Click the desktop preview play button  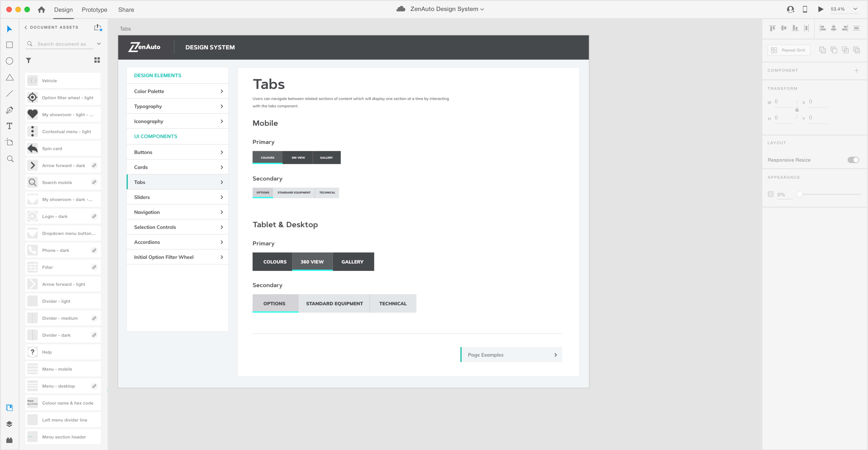tap(821, 9)
